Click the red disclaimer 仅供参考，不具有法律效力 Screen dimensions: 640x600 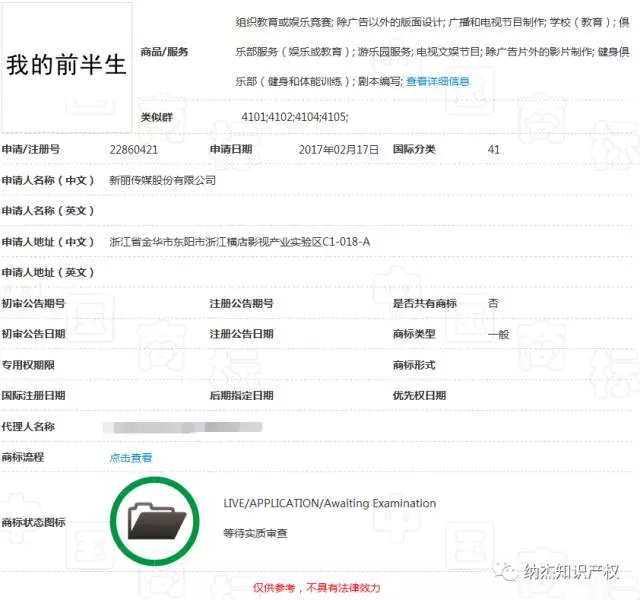coord(316,588)
